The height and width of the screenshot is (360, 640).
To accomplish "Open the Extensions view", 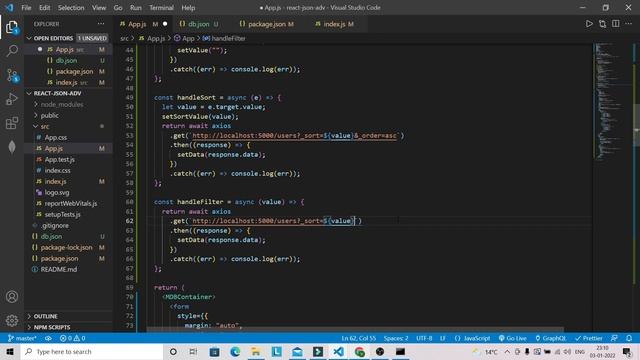I will click(12, 123).
